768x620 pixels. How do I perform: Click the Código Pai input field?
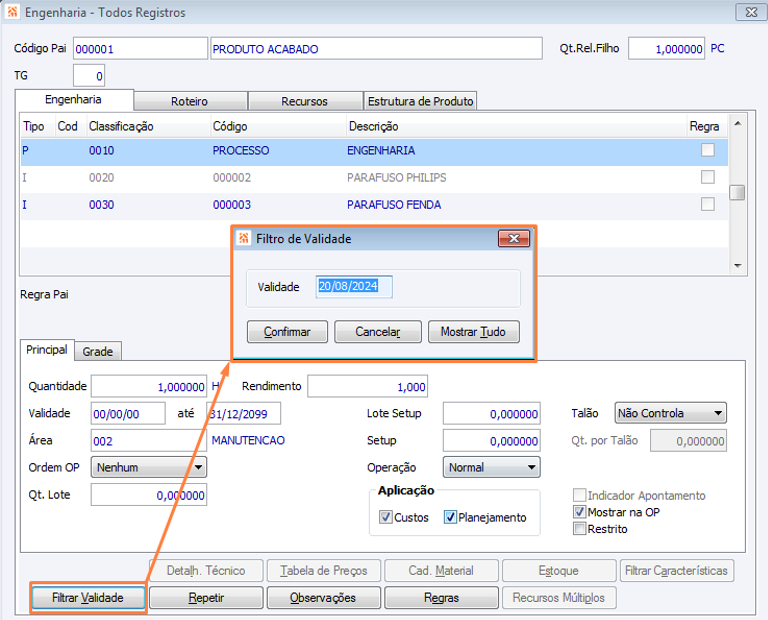141,48
